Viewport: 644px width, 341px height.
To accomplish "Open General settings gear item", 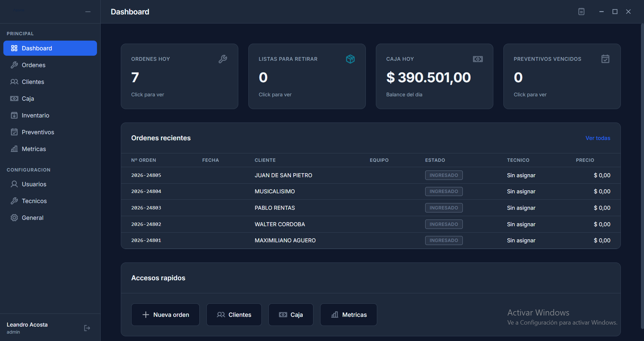I will (x=50, y=218).
